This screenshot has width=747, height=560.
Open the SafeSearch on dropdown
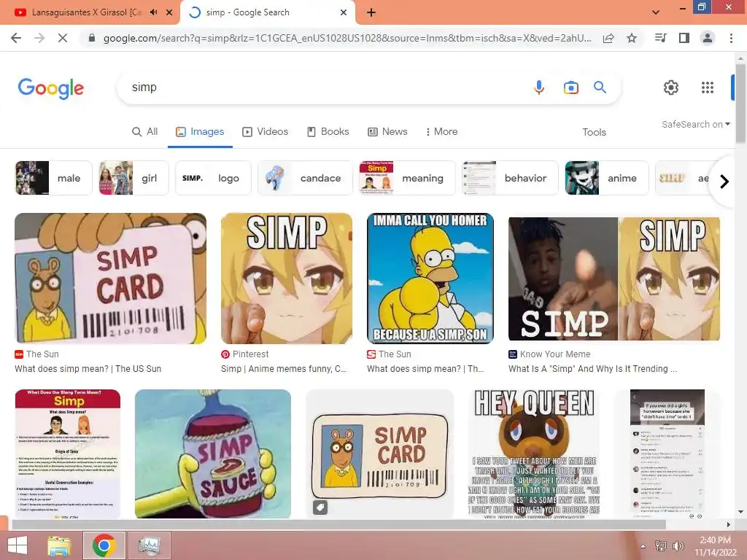(x=695, y=124)
